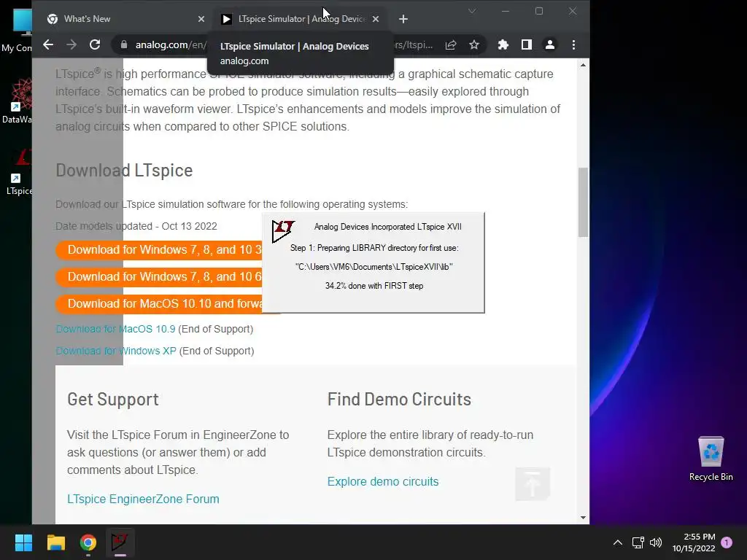Image resolution: width=747 pixels, height=560 pixels.
Task: Click the back-to-top arrow button
Action: tap(533, 484)
